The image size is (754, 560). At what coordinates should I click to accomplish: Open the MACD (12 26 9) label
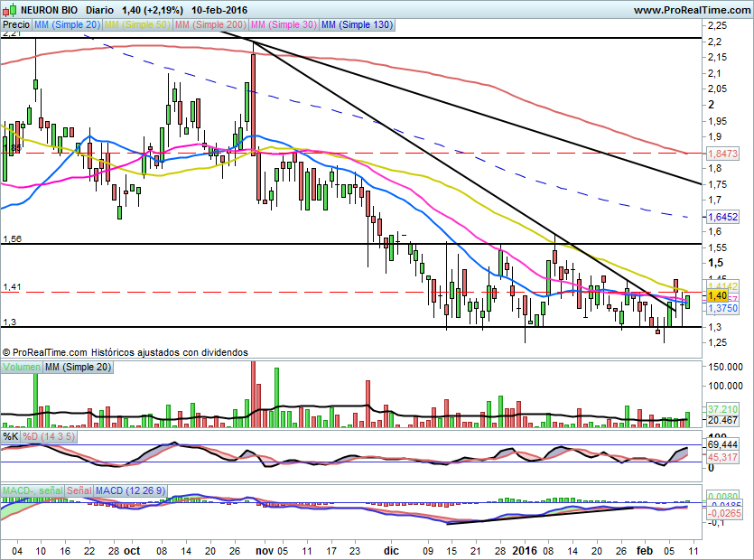coord(131,490)
